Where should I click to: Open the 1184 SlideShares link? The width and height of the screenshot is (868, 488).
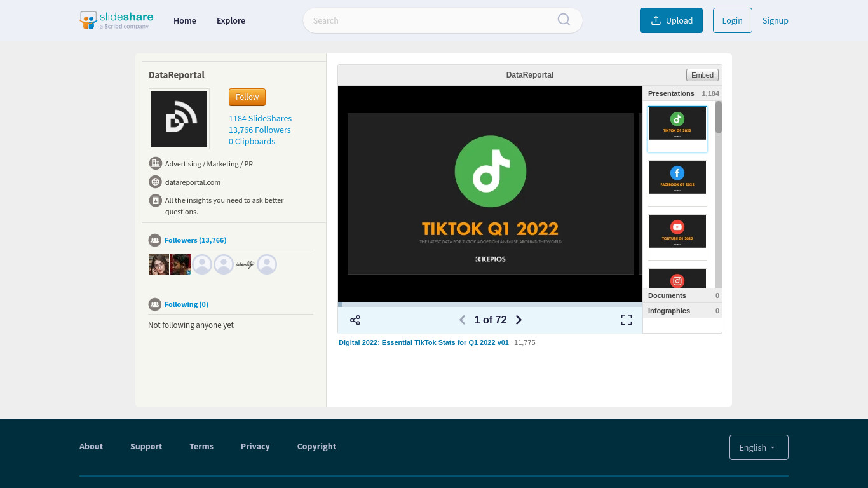tap(261, 118)
